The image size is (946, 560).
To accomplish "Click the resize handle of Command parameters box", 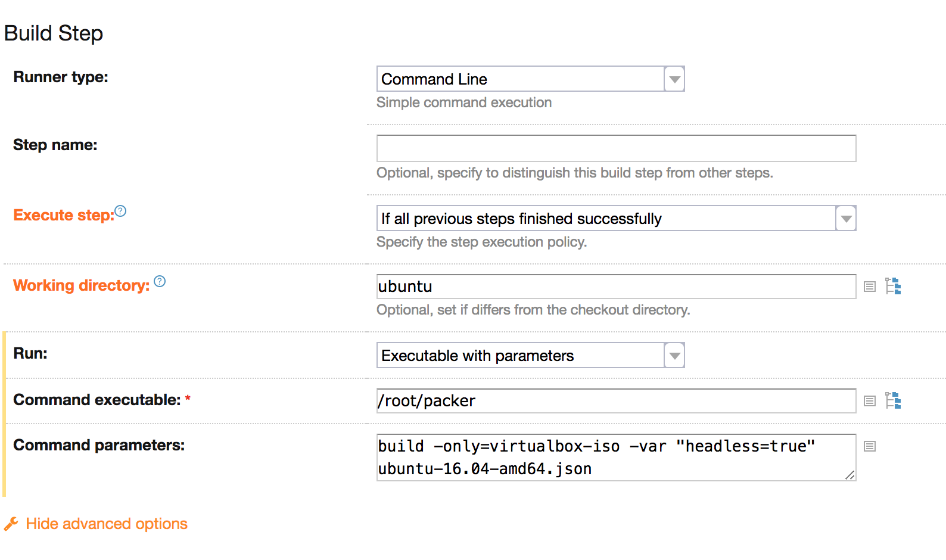I will pos(850,475).
